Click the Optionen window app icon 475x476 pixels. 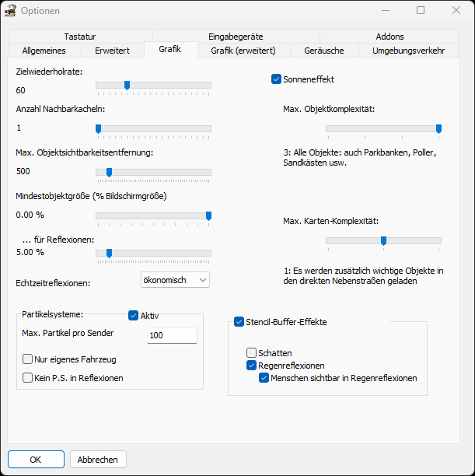pyautogui.click(x=11, y=11)
